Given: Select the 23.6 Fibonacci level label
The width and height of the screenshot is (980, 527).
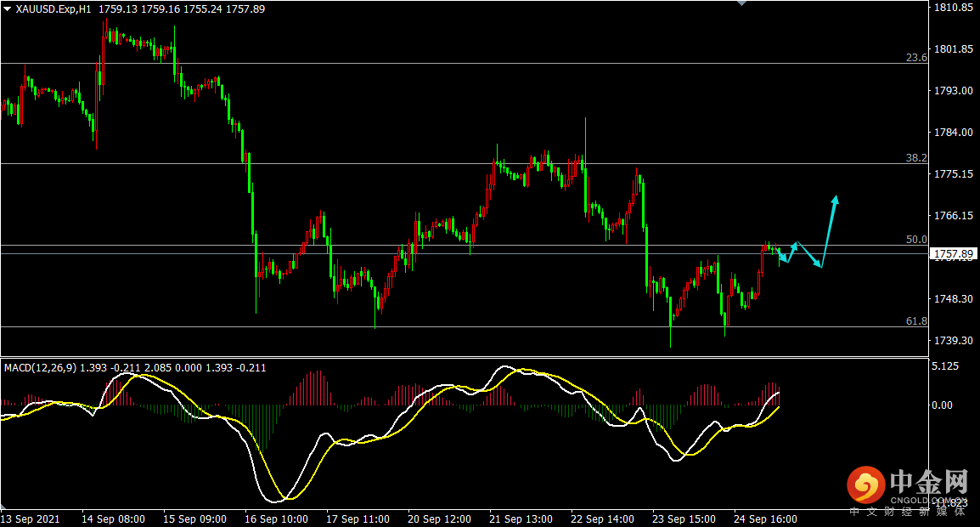Looking at the screenshot, I should point(916,58).
